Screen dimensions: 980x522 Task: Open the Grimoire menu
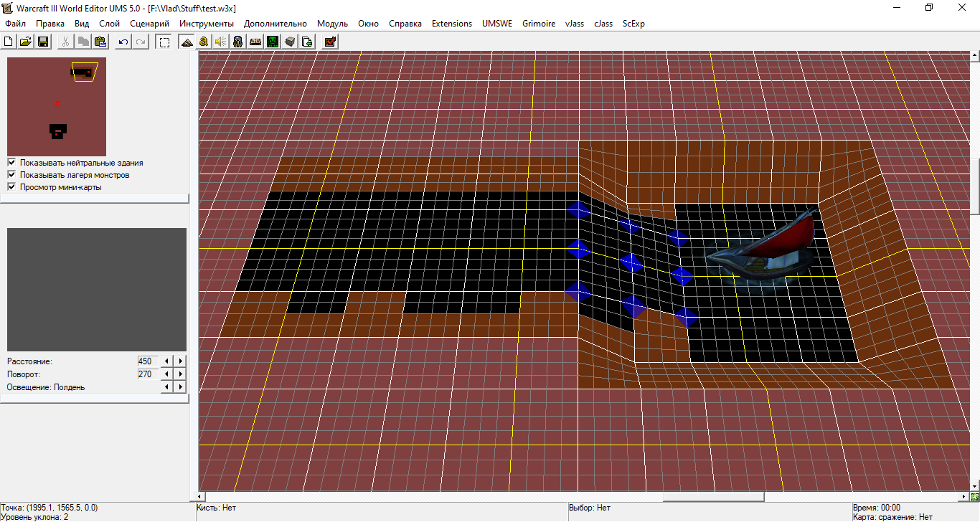[538, 24]
